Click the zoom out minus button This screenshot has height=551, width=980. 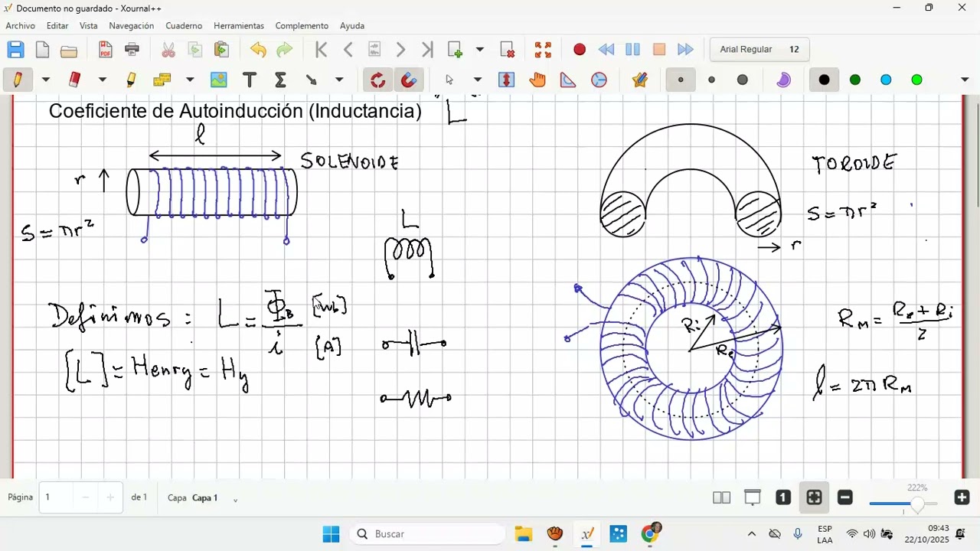845,497
